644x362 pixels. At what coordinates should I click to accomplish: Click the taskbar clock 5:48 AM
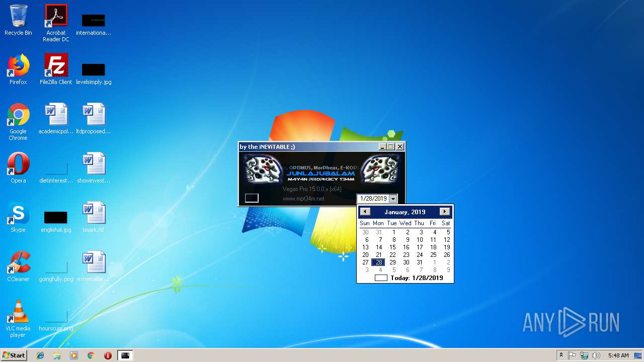point(618,355)
